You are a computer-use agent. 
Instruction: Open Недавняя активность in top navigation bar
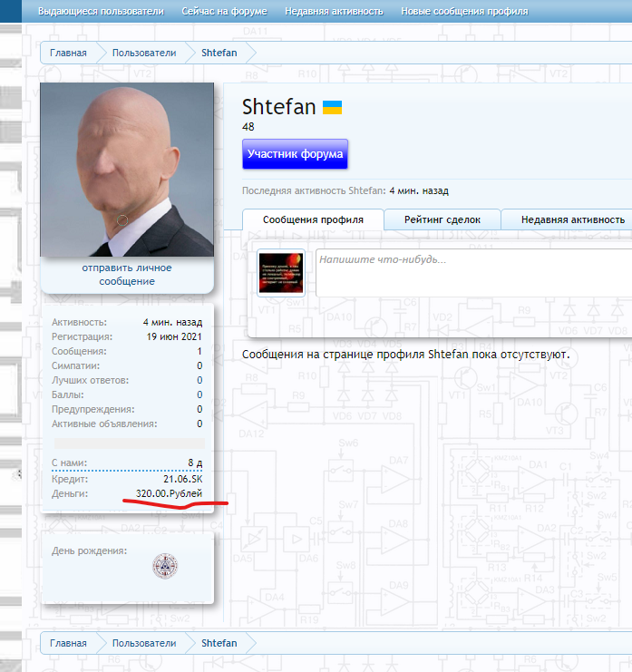334,12
